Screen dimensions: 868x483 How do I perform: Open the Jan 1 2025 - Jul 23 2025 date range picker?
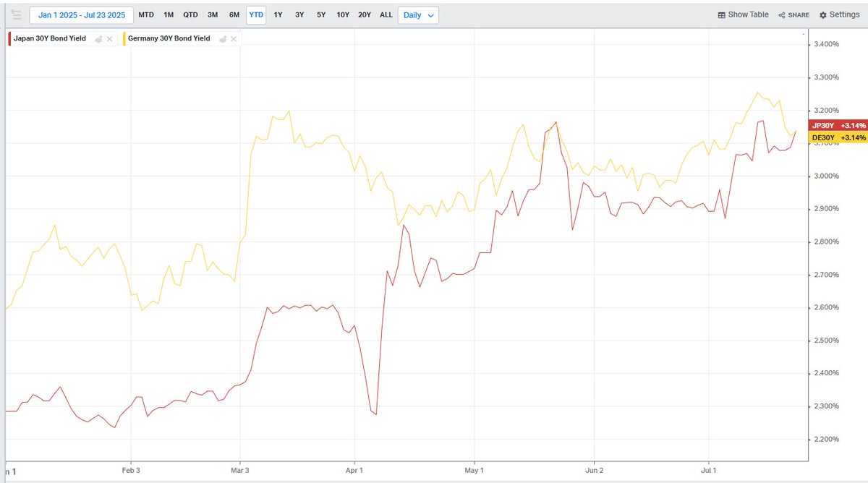tap(80, 15)
